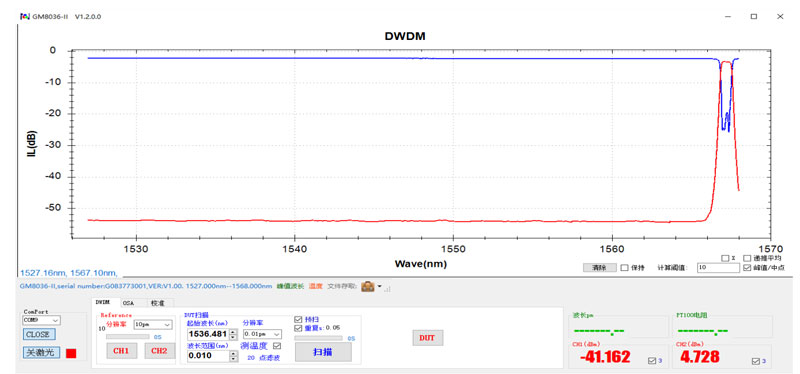Open the briefcase file storage icon
The width and height of the screenshot is (800, 374).
pos(367,286)
